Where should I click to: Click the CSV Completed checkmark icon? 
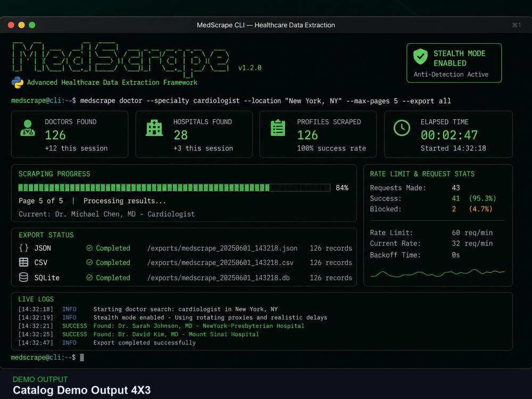click(89, 262)
